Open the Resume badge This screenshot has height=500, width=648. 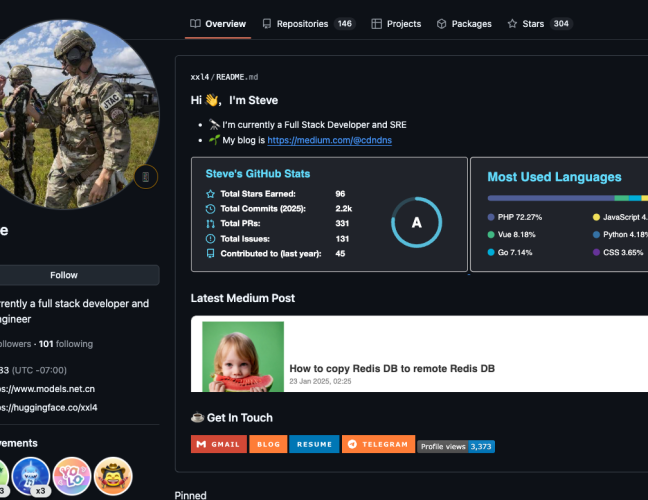314,444
